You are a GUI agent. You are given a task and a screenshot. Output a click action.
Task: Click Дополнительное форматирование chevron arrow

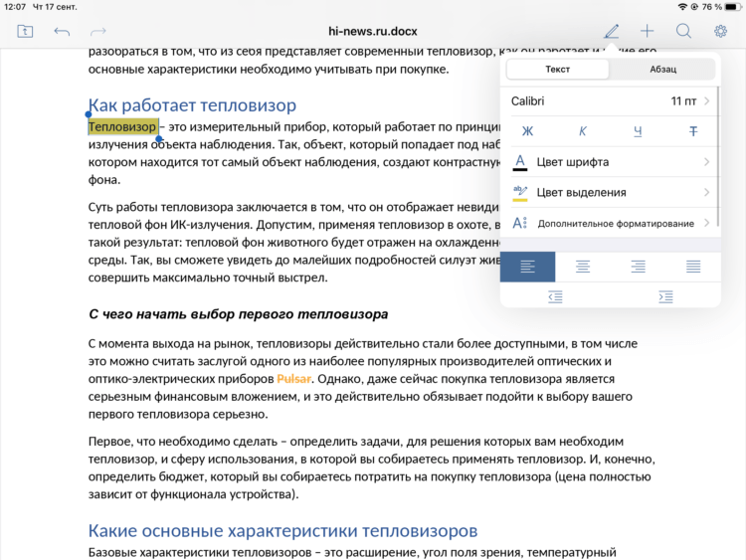tap(707, 223)
